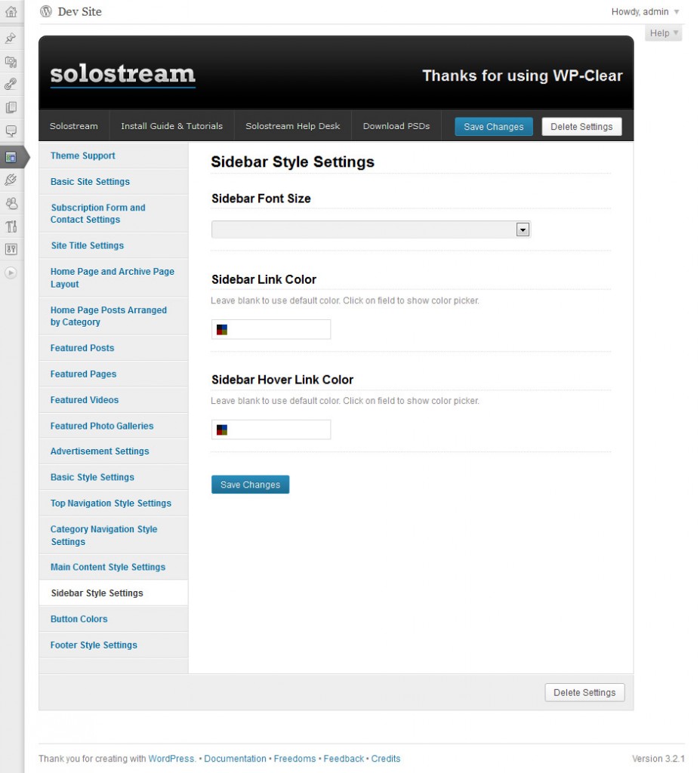The width and height of the screenshot is (700, 773).
Task: Click the solostream logo
Action: pyautogui.click(x=123, y=75)
